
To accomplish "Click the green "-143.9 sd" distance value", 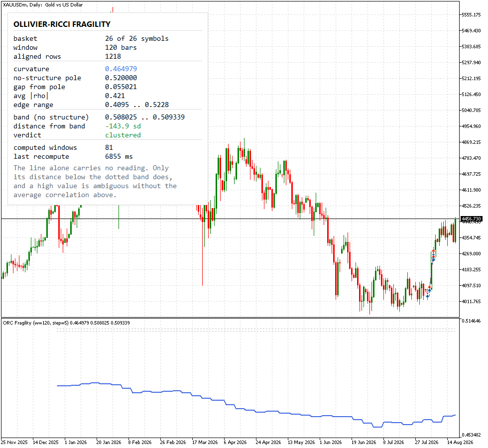I will click(x=123, y=126).
